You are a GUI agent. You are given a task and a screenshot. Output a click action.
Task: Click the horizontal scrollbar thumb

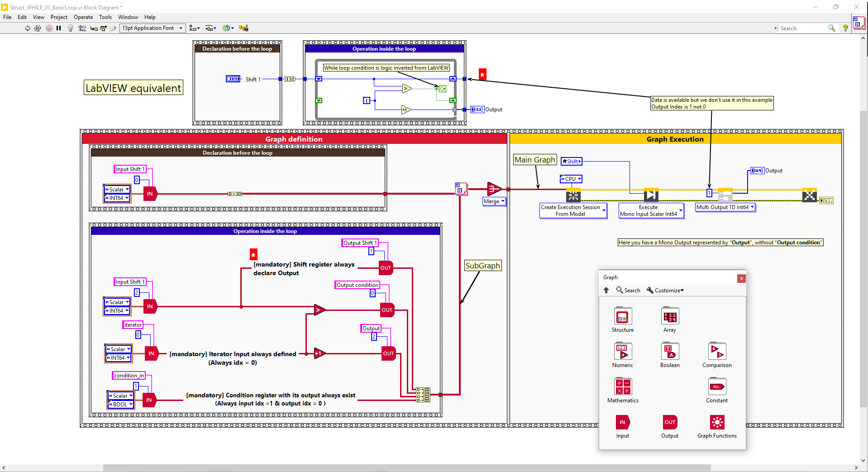(x=407, y=467)
